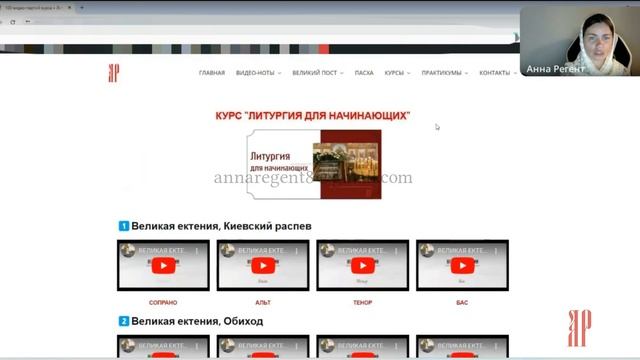Open more options on second Обиход video
This screenshot has width=640, height=360.
point(297,346)
